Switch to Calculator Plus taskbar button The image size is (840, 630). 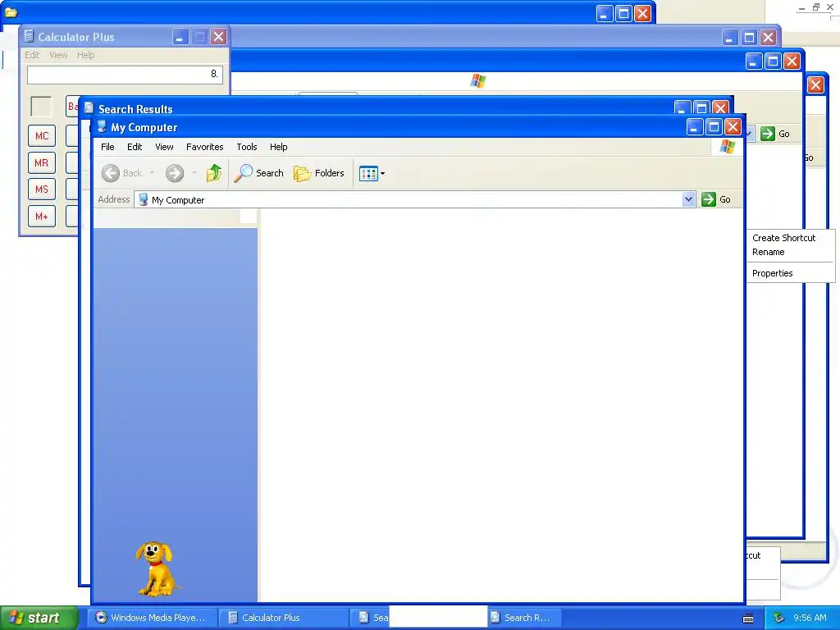(x=283, y=618)
